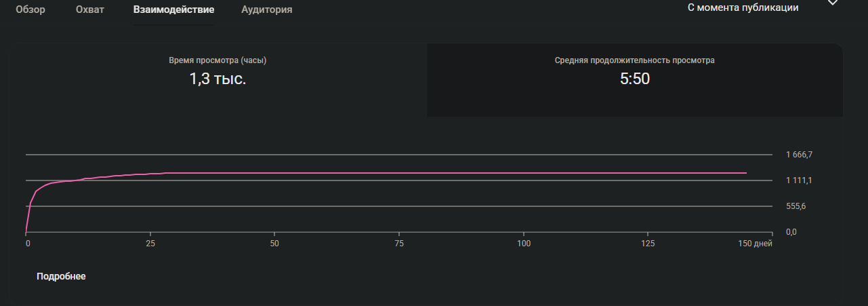Image resolution: width=868 pixels, height=306 pixels.
Task: Go to the Аудитория tab
Action: [267, 10]
